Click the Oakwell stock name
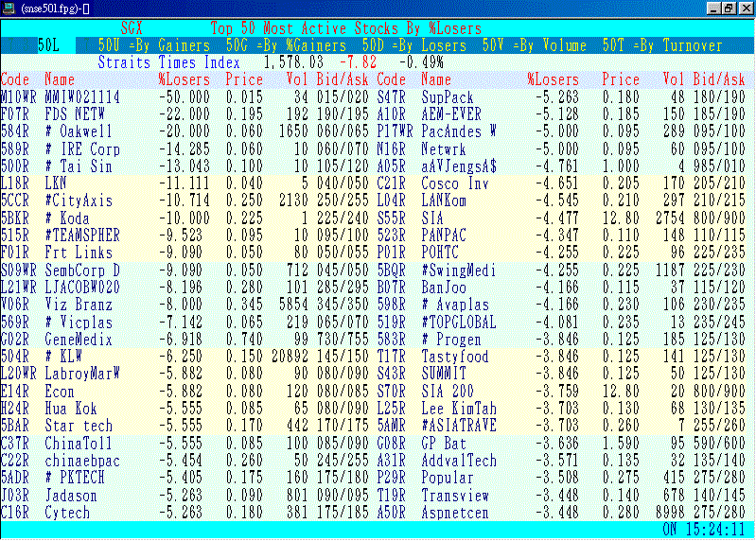Image resolution: width=756 pixels, height=541 pixels. click(x=79, y=131)
